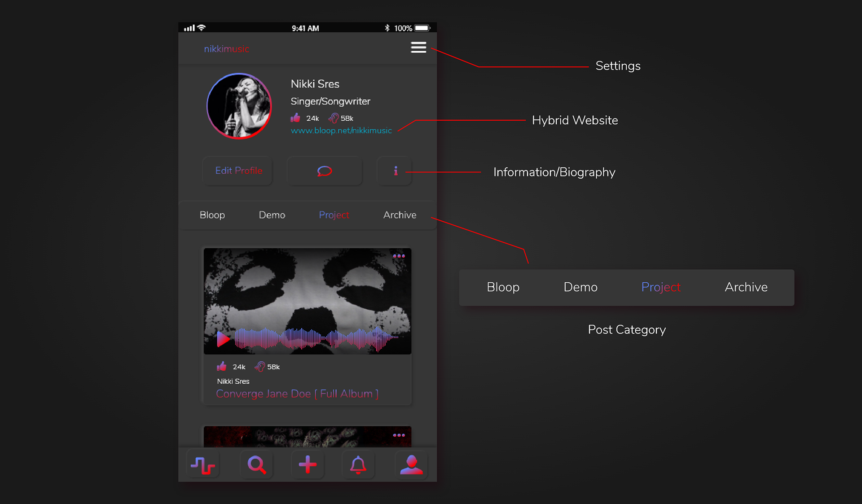This screenshot has width=862, height=504.
Task: Open three-dot menu on Converge post
Action: (399, 256)
